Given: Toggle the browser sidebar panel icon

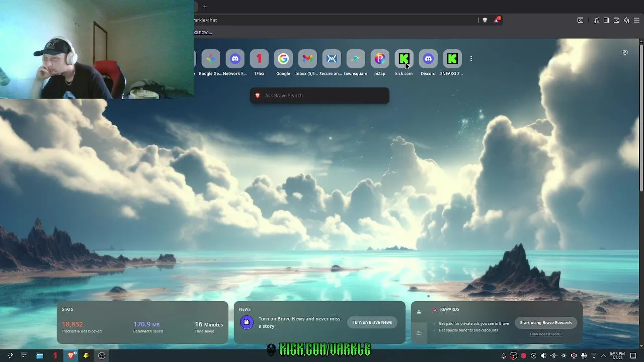Looking at the screenshot, I should pyautogui.click(x=606, y=20).
